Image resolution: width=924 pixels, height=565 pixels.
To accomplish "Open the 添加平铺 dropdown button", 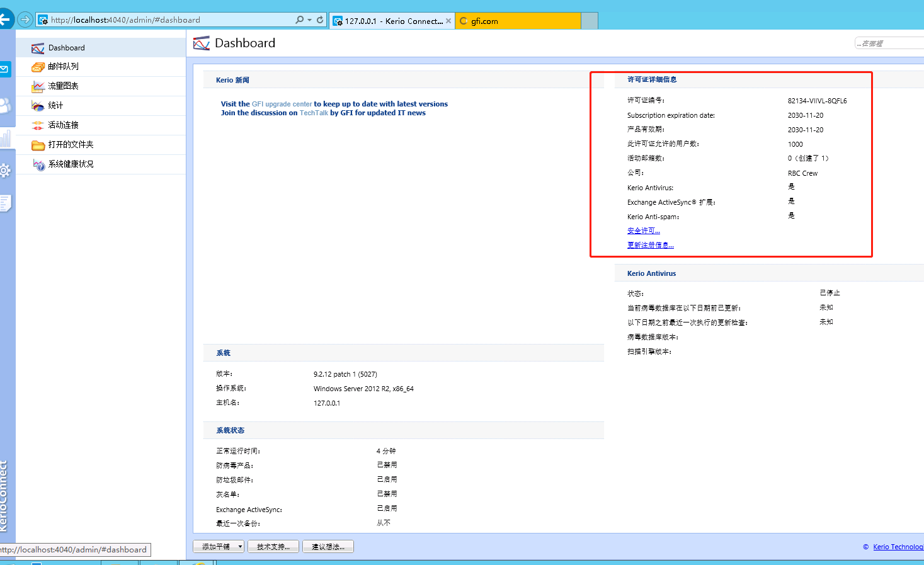I will pyautogui.click(x=219, y=547).
